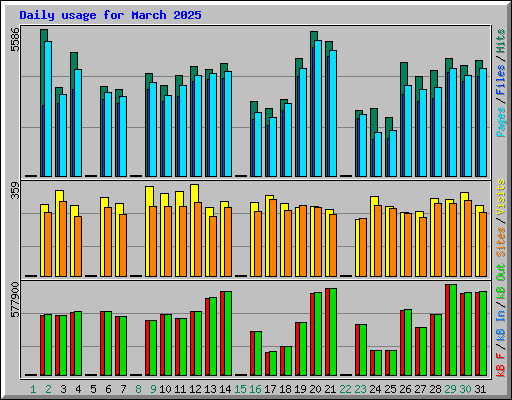The height and width of the screenshot is (400, 512).
Task: Click the 'Daily usage for March 2025' title
Action: point(110,15)
